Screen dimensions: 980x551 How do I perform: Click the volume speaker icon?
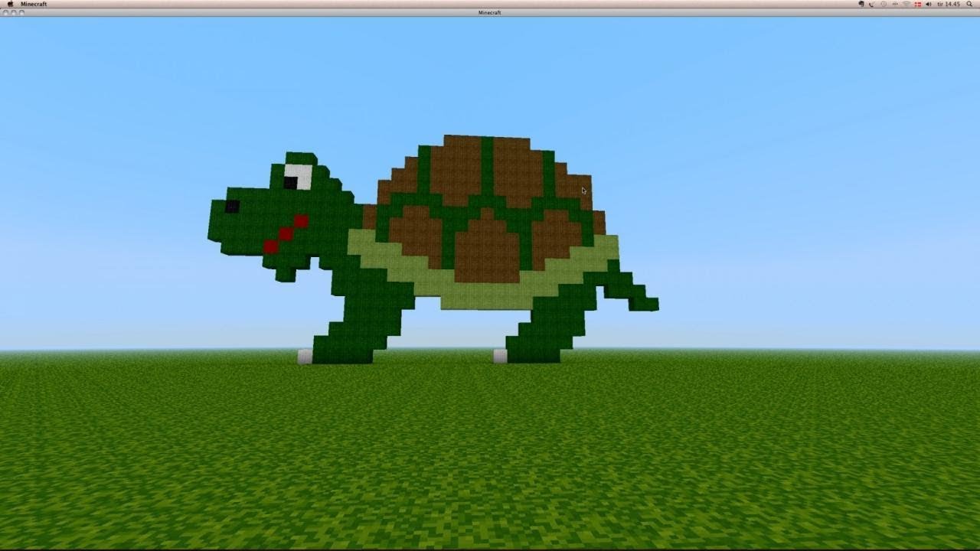point(929,4)
